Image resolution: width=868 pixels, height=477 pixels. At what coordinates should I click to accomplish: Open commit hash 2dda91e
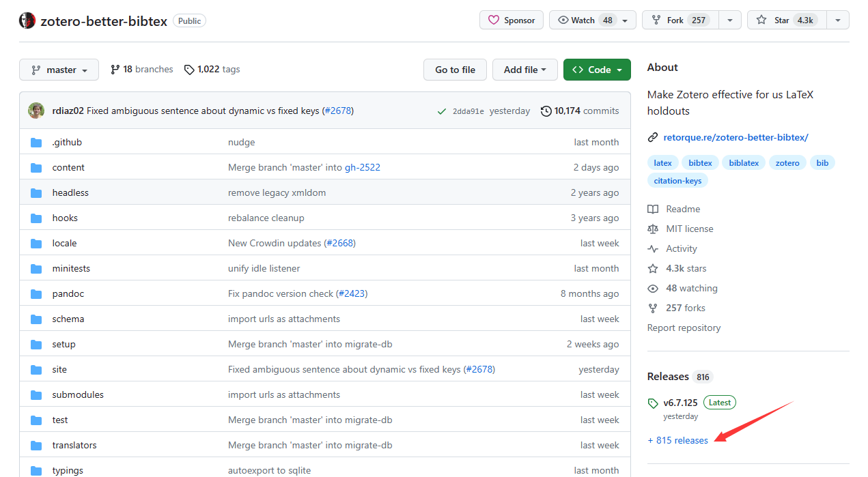(468, 111)
